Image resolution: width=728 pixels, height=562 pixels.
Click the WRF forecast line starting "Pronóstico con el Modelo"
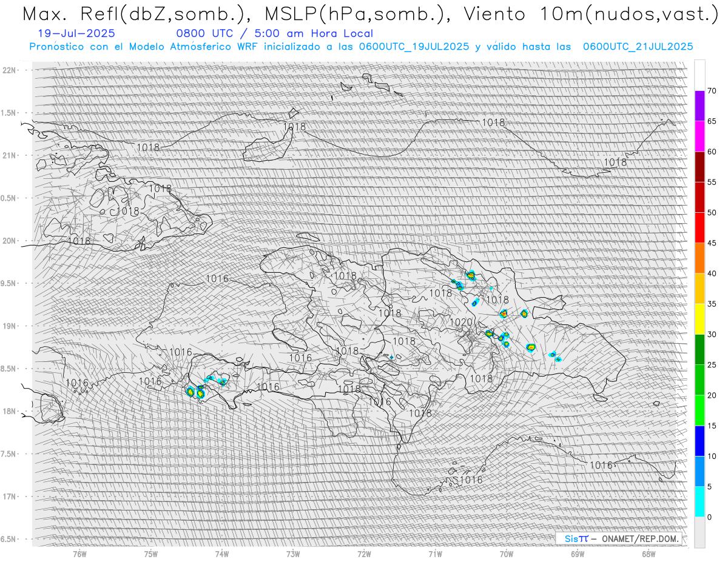tap(362, 46)
